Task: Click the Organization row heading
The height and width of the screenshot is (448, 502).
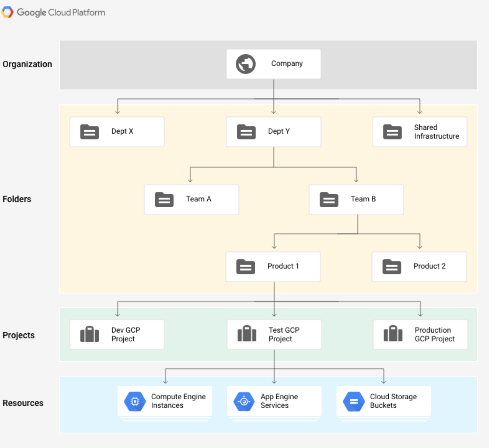Action: coord(27,65)
